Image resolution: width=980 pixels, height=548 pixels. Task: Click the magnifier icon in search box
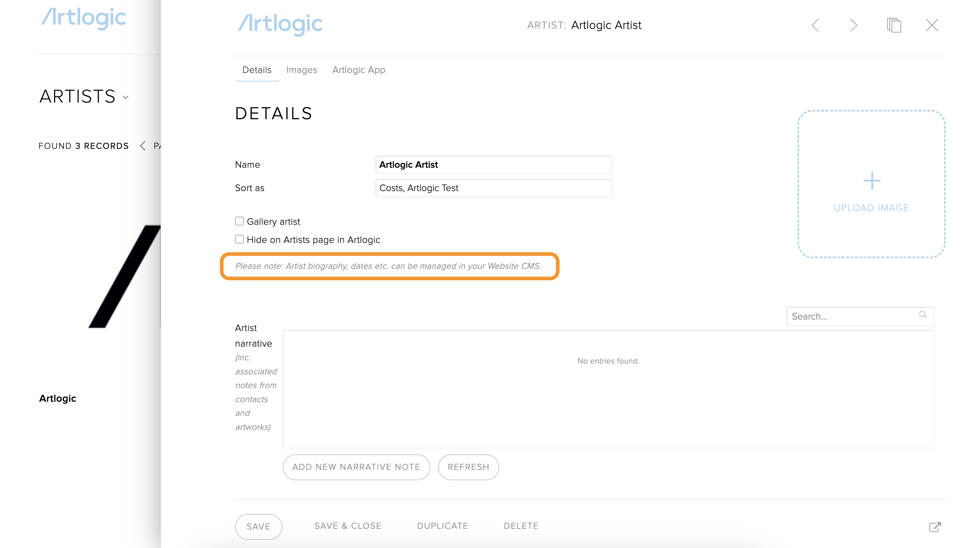[x=923, y=315]
